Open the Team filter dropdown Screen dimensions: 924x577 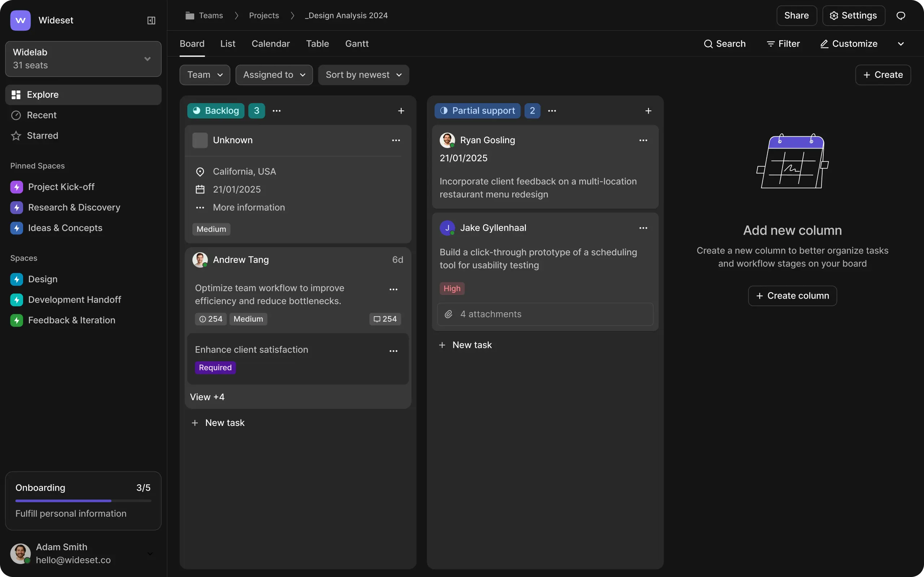pyautogui.click(x=205, y=75)
